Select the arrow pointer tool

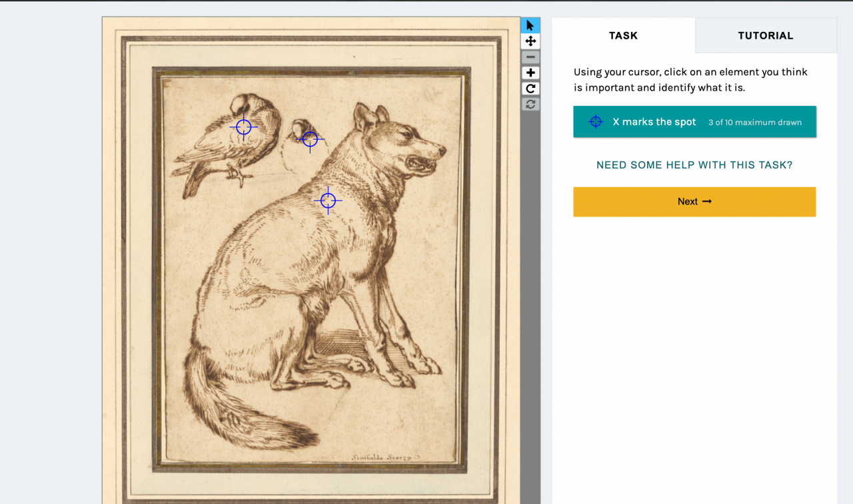click(x=530, y=25)
